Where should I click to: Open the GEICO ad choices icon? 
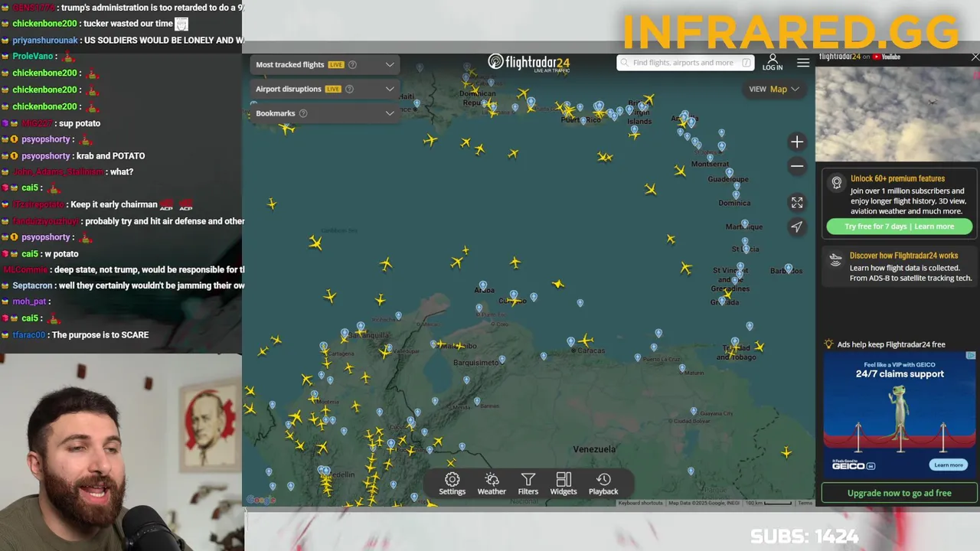pyautogui.click(x=971, y=355)
